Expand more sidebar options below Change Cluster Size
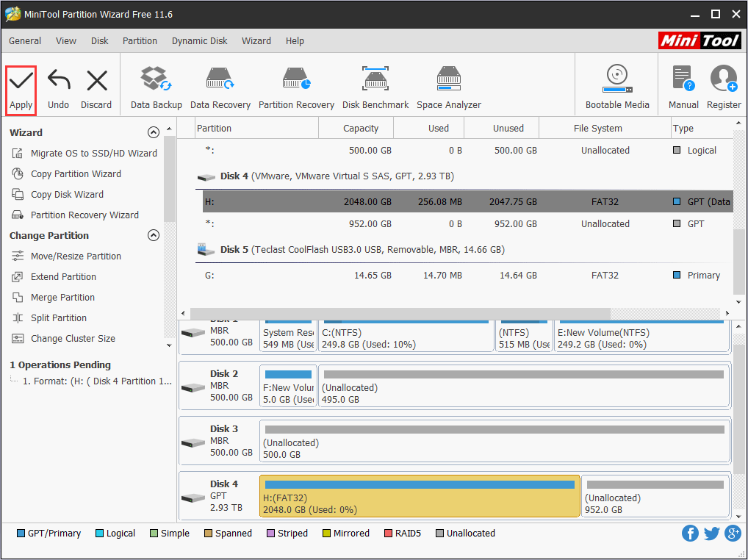The height and width of the screenshot is (560, 748). coord(168,345)
